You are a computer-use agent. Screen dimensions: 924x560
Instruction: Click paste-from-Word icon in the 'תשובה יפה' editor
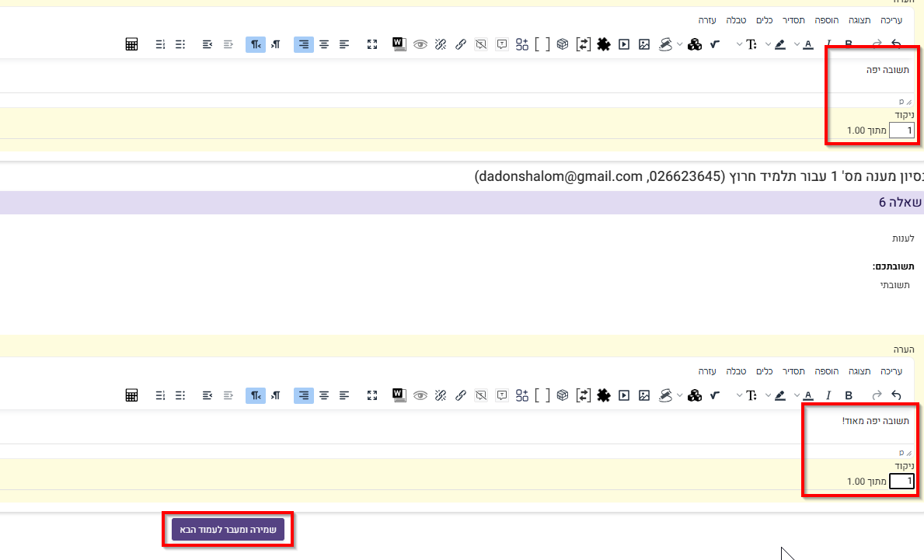399,44
